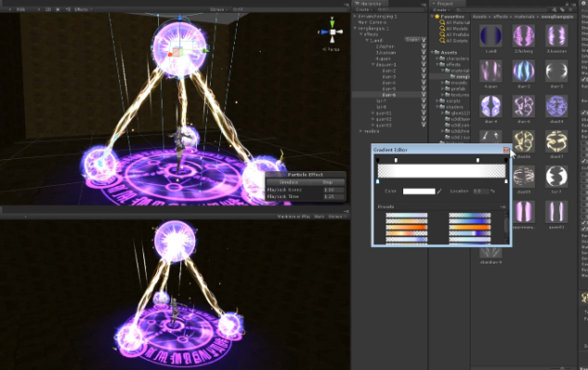
Task: Open the Create dropdown in Project panel
Action: tap(440, 9)
